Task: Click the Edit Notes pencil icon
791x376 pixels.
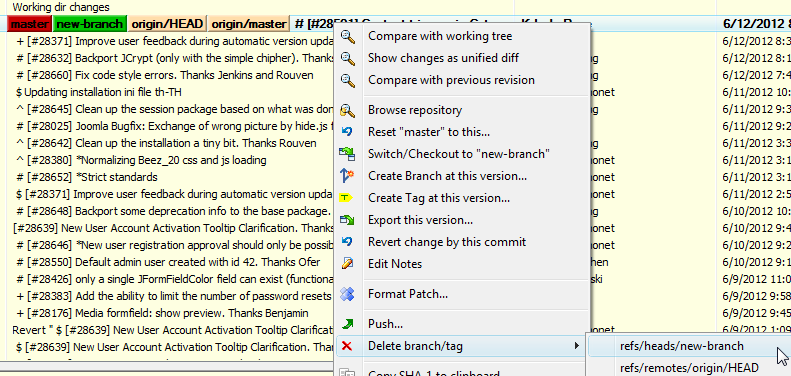Action: [348, 263]
